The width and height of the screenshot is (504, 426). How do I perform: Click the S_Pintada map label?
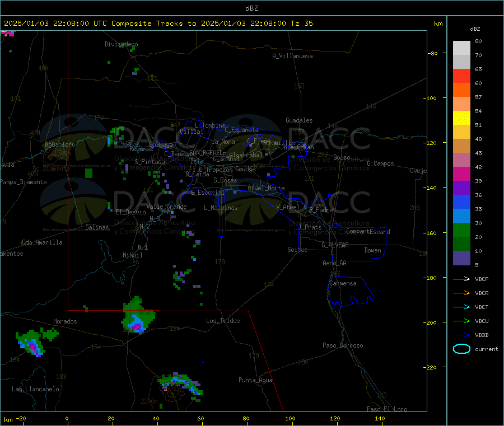[150, 162]
